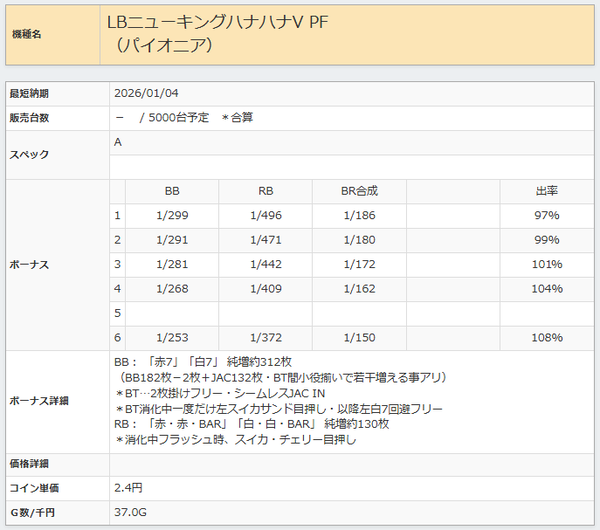Click payout rate 99%
The width and height of the screenshot is (600, 530).
coord(547,240)
